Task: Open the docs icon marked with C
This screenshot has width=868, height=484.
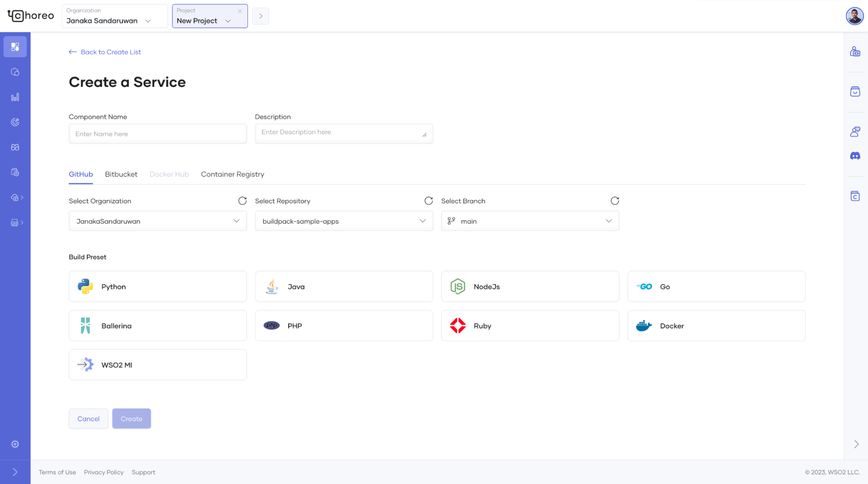Action: (855, 196)
